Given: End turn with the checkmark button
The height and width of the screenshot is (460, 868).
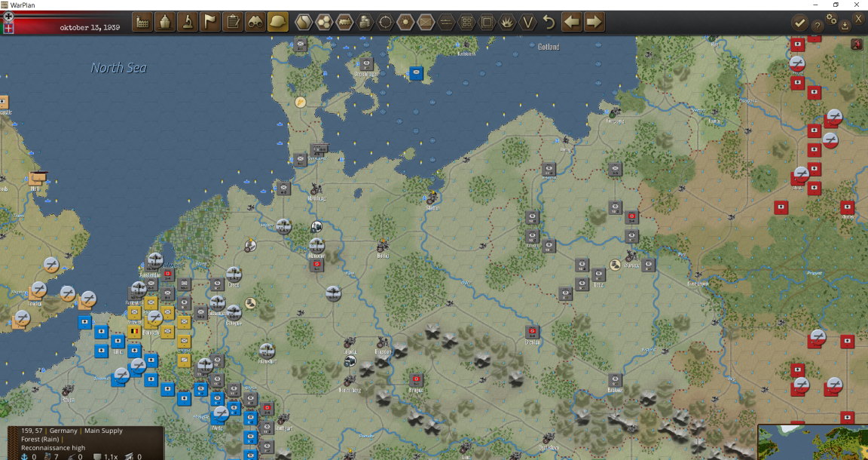Looking at the screenshot, I should 799,23.
